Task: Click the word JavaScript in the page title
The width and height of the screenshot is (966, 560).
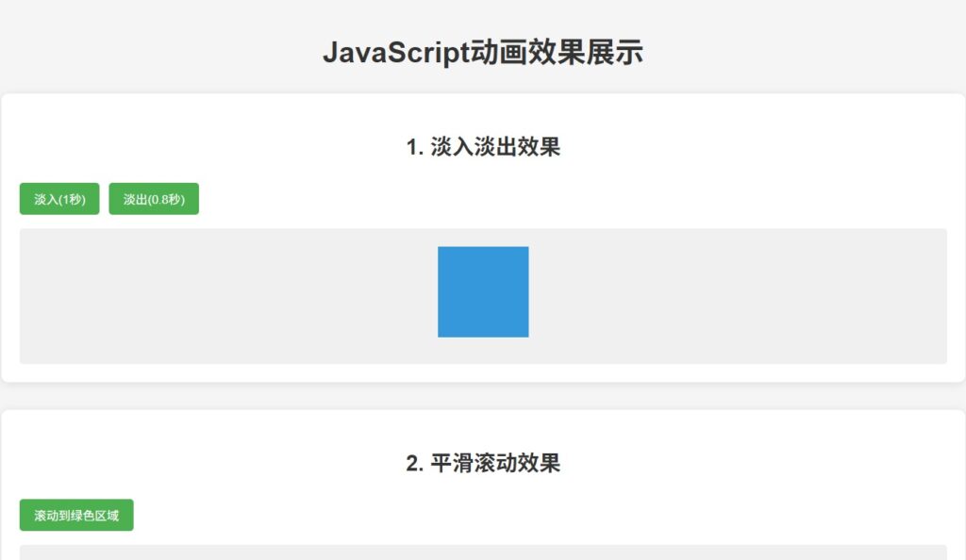Action: [x=395, y=53]
